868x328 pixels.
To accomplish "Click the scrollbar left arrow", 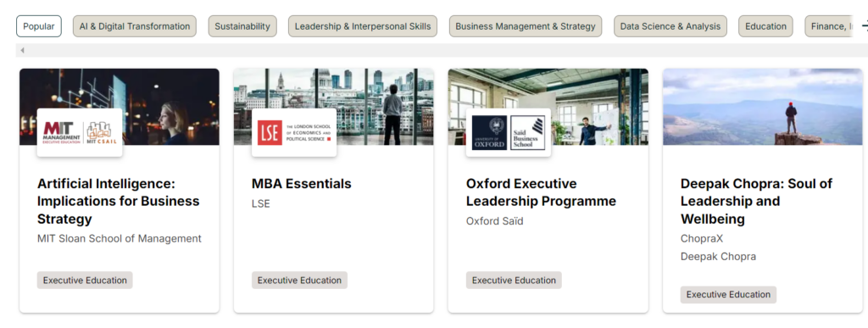I will click(22, 50).
